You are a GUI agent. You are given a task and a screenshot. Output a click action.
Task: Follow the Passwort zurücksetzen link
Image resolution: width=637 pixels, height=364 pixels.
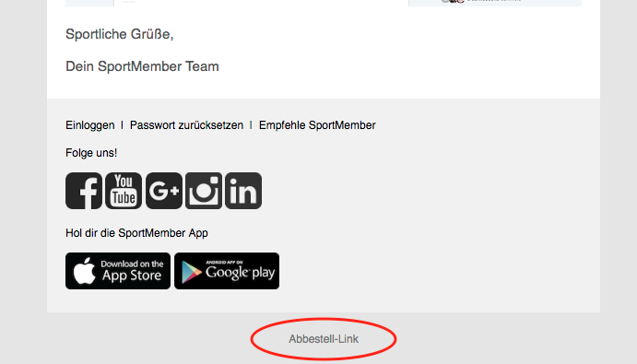[186, 125]
